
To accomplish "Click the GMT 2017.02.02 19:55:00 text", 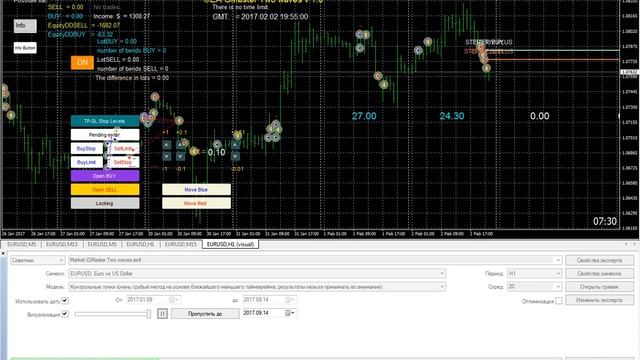I will (x=260, y=17).
